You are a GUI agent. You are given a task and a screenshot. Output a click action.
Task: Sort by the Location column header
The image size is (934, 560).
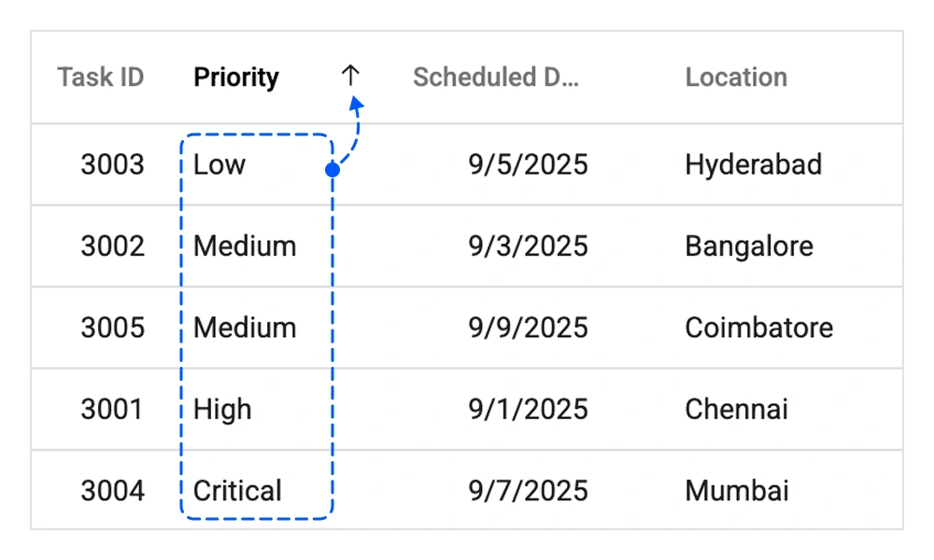(737, 77)
